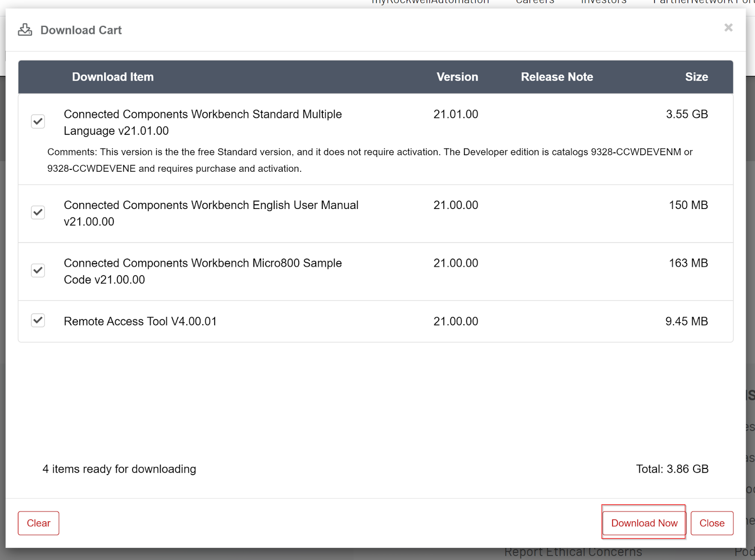The image size is (755, 560).
Task: Open Report Ethical Concerns link in background page
Action: point(573,552)
